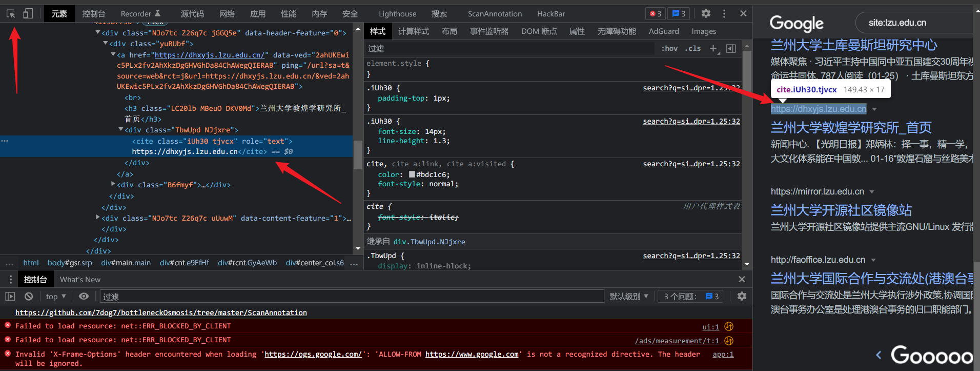Click the 3 个问题 issues button
Viewport: 980px width, 371px height.
[690, 297]
